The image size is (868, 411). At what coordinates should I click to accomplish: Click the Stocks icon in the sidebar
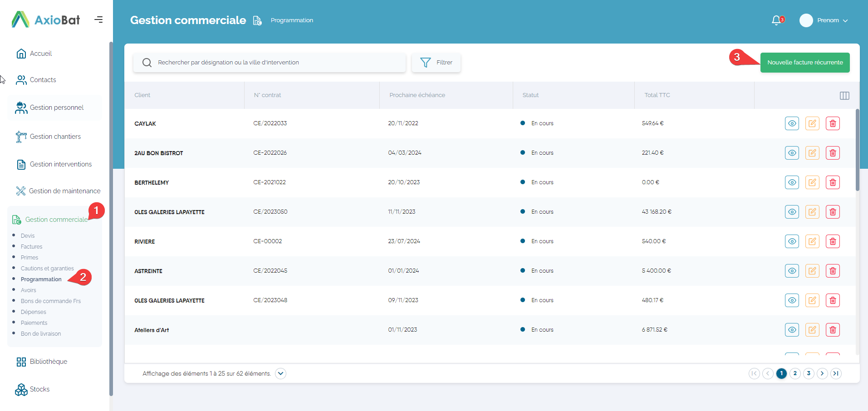[21, 389]
